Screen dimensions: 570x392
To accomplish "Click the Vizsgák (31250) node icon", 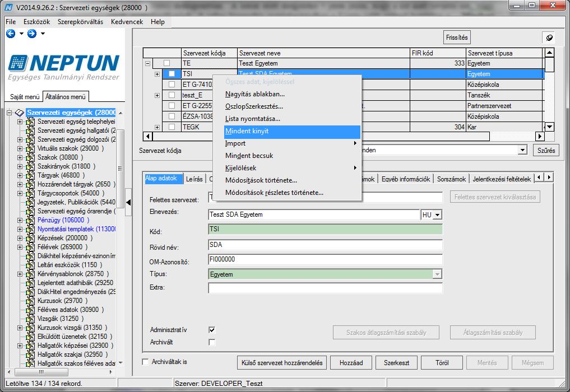I will coord(30,319).
